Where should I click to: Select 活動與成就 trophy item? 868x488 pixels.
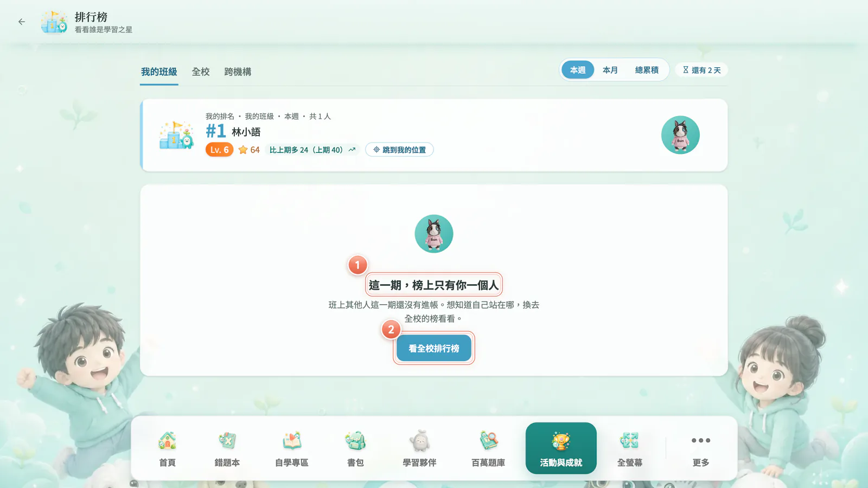coord(561,448)
